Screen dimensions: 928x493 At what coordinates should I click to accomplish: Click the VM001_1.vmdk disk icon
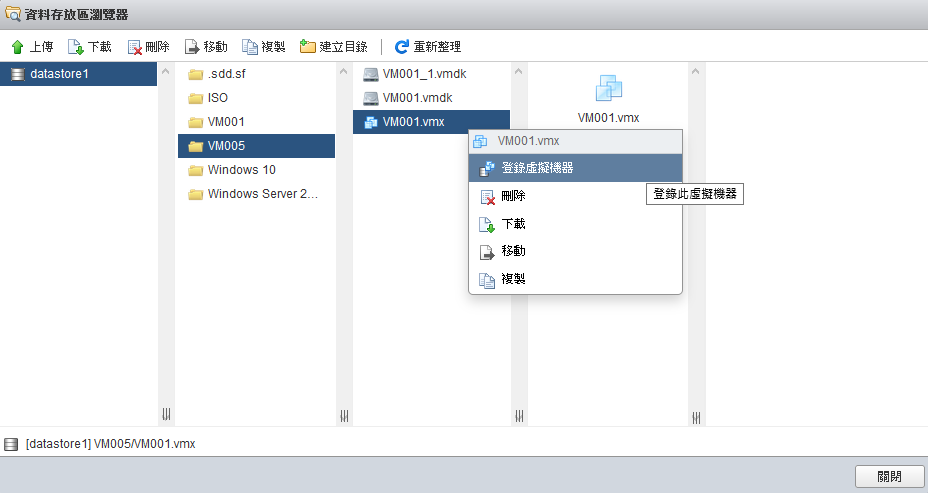pyautogui.click(x=370, y=74)
